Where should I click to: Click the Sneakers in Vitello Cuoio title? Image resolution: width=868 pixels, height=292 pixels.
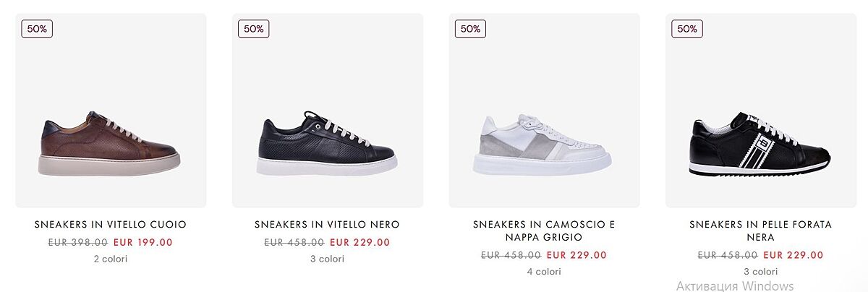pyautogui.click(x=111, y=225)
